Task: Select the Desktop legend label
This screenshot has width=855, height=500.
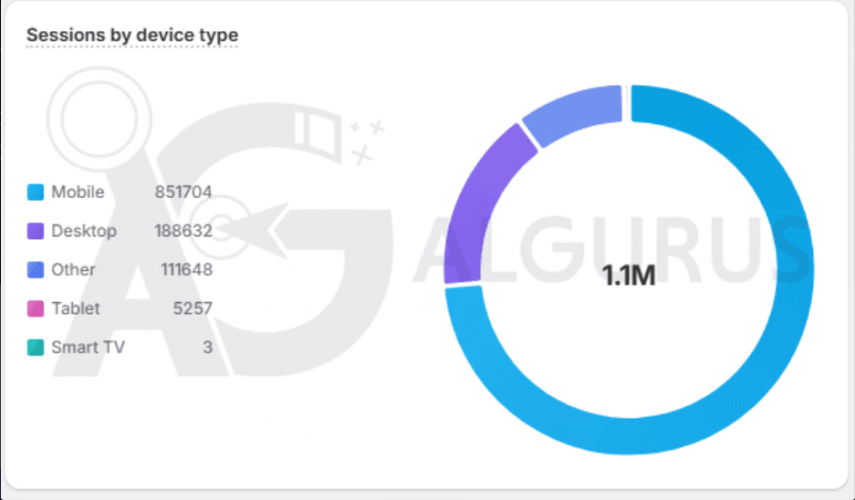Action: [x=84, y=231]
